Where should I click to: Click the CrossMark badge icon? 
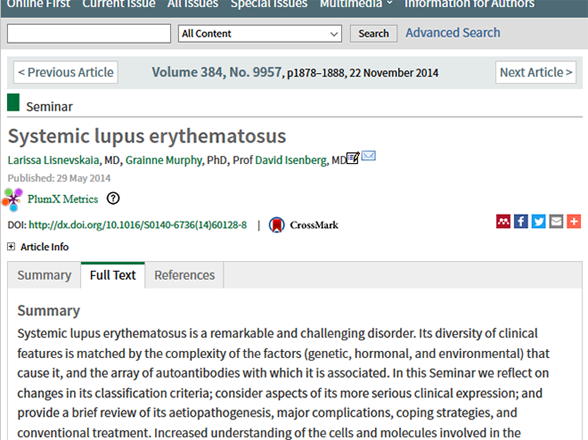click(x=276, y=225)
